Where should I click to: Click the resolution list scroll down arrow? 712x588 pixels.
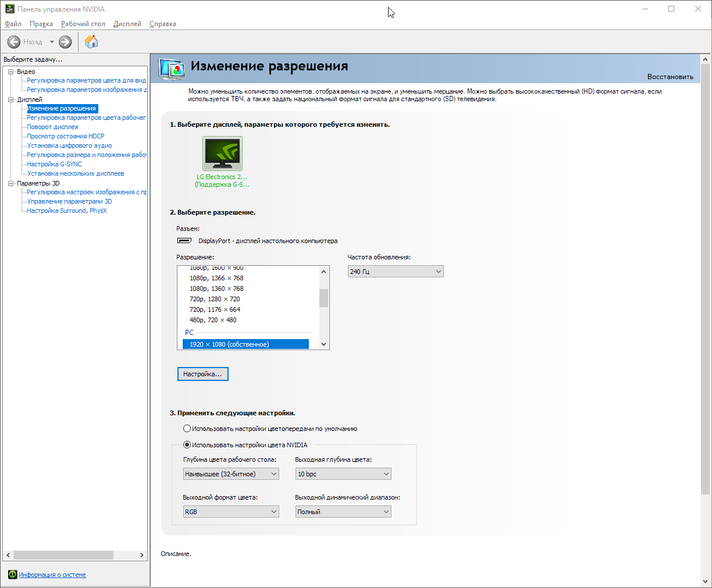click(x=324, y=344)
